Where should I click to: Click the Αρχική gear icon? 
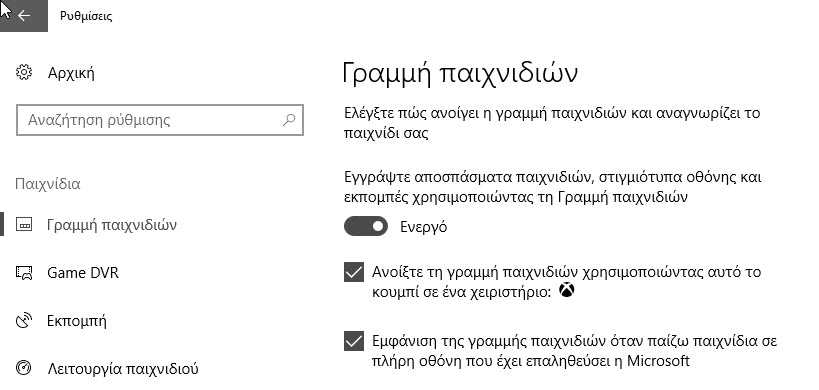click(x=24, y=72)
